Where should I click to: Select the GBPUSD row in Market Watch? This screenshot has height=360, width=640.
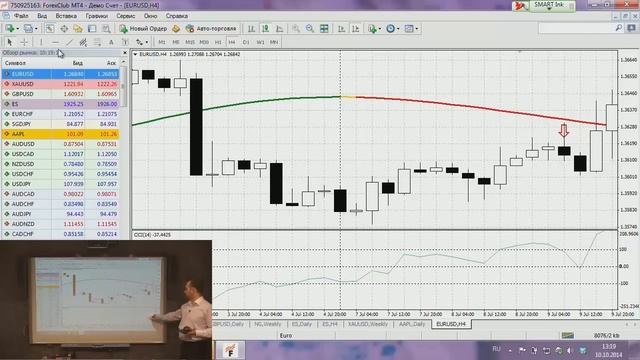(x=61, y=94)
